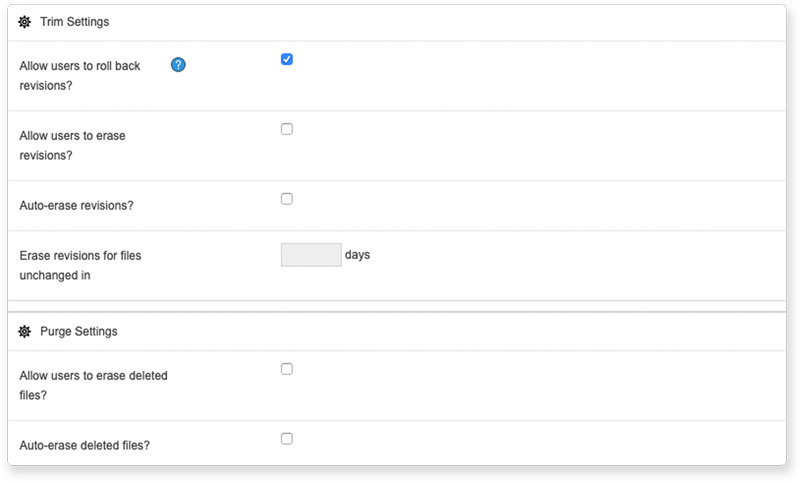Click the 'Auto-erase deleted files?' label
The width and height of the screenshot is (800, 482).
click(85, 445)
